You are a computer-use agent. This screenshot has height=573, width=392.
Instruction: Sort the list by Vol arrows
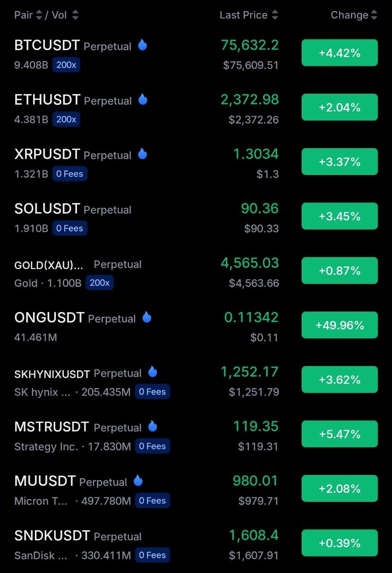point(75,15)
